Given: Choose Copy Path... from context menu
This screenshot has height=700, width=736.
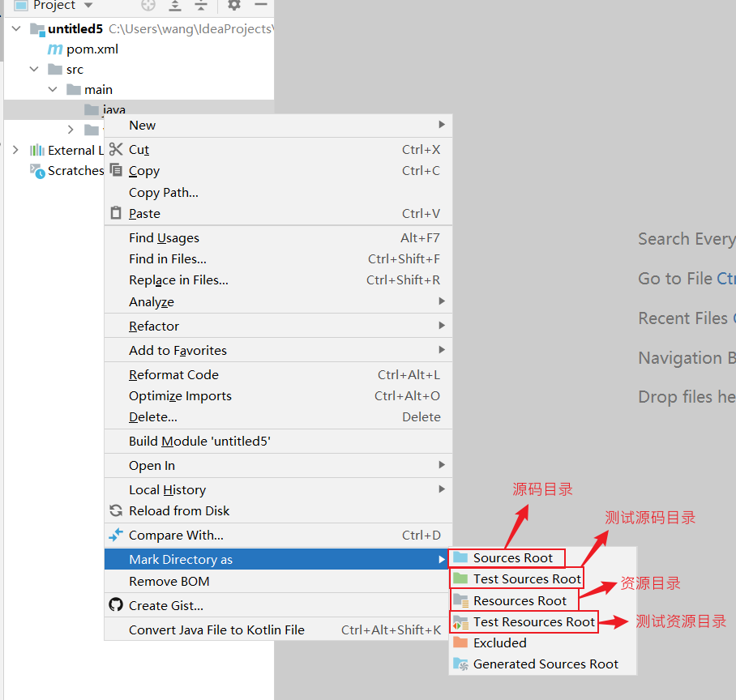Looking at the screenshot, I should coord(278,192).
